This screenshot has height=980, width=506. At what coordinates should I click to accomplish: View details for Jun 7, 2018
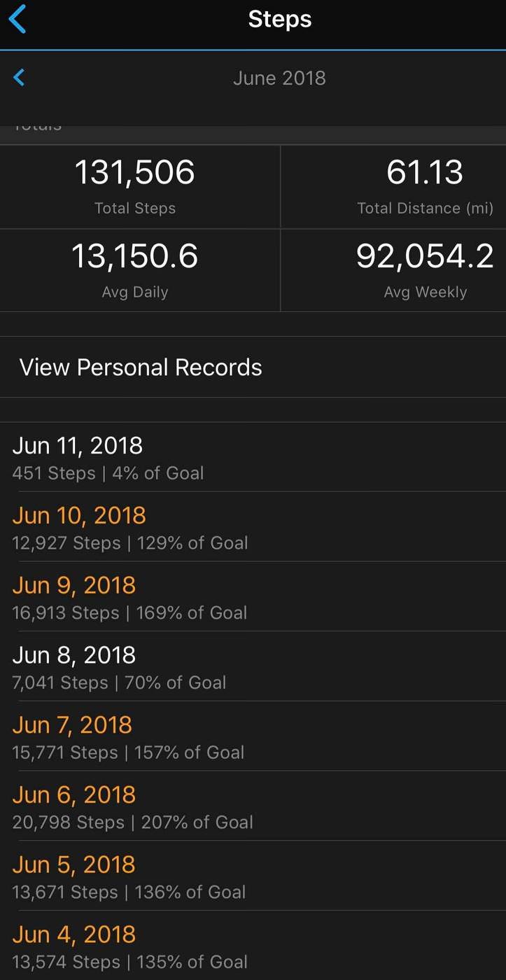click(x=253, y=736)
